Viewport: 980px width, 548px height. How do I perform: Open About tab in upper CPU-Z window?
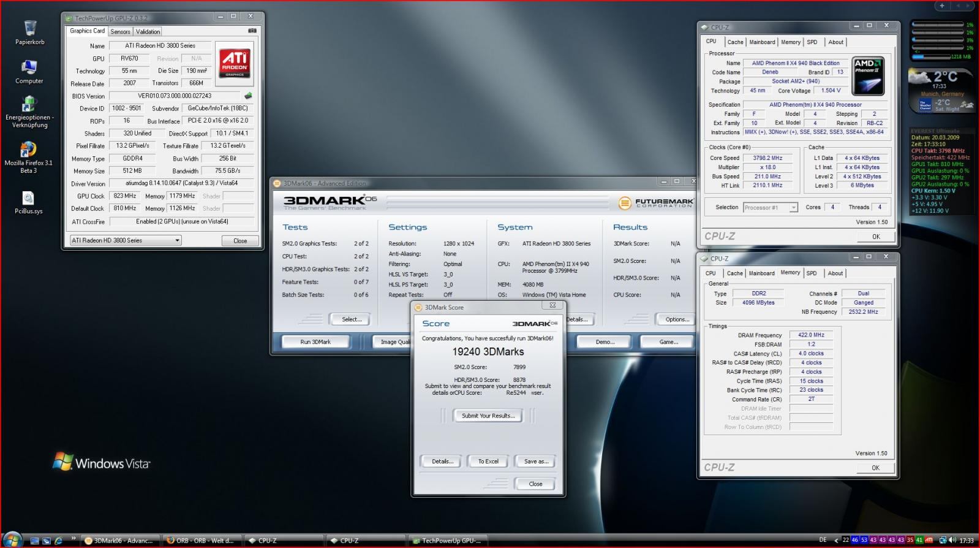[x=835, y=42]
